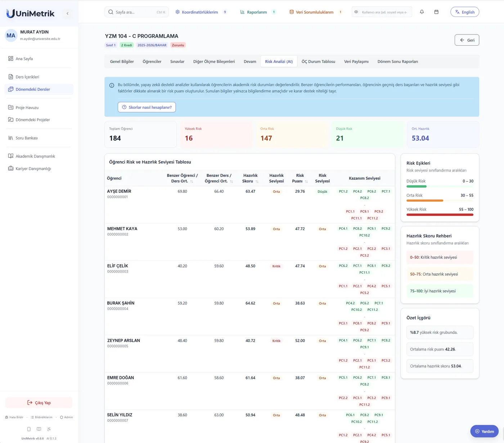This screenshot has width=504, height=443.
Task: Open the Öğrenciler tab
Action: [152, 62]
